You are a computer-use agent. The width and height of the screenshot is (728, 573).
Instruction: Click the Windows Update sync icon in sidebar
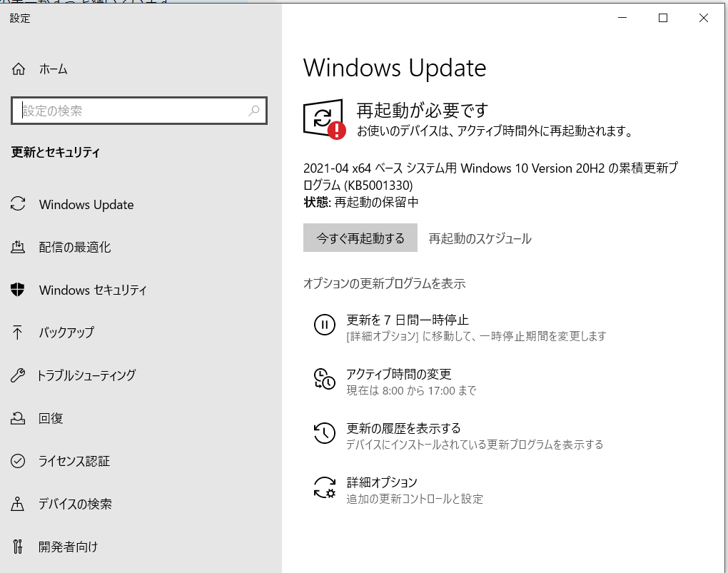pos(18,204)
